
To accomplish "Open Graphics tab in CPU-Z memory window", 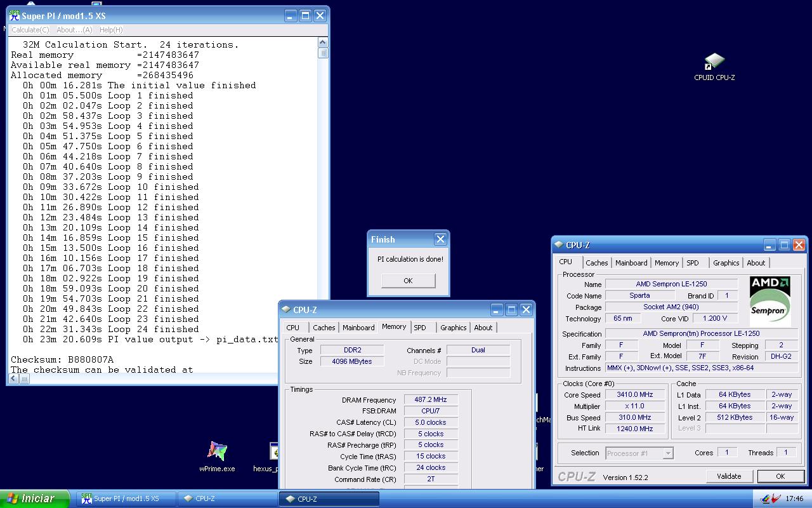I will point(453,328).
